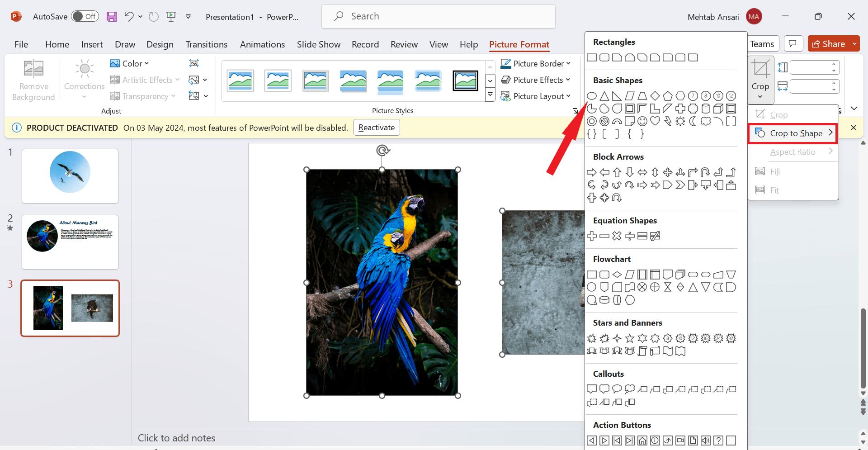Screen dimensions: 868x450
Task: Apply the first Picture Style thumbnail
Action: (241, 81)
